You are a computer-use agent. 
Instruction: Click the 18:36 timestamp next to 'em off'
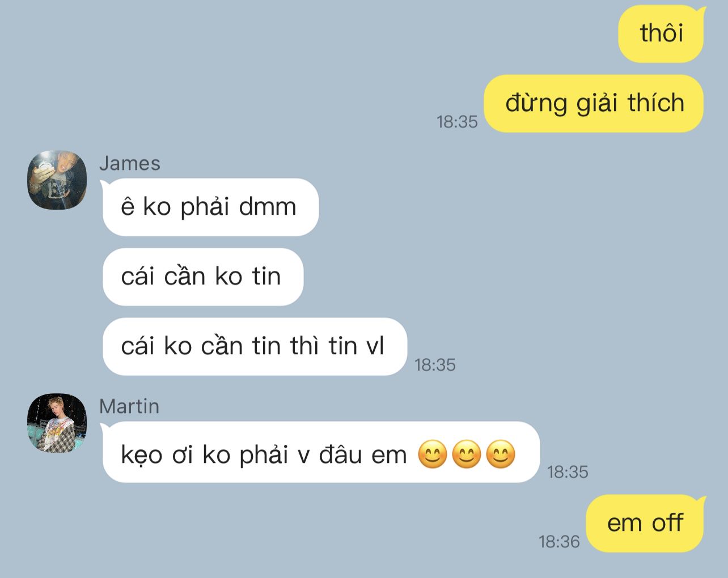559,542
